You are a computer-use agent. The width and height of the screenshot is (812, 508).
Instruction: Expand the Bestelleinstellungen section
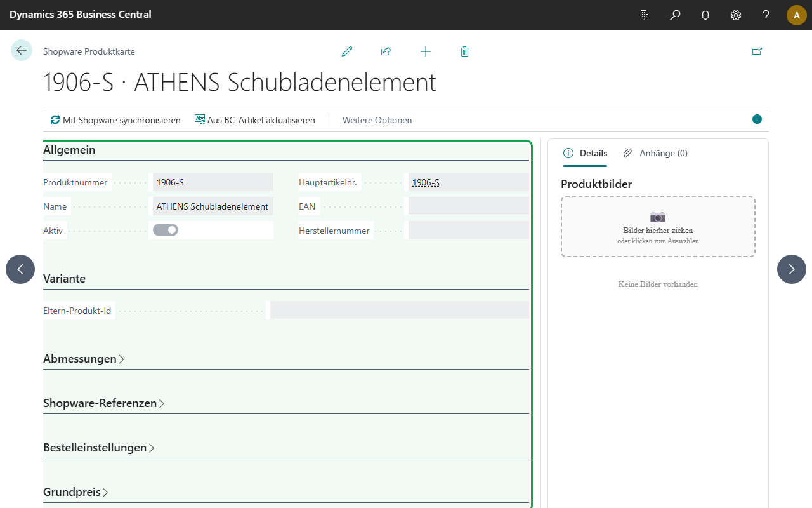point(99,447)
